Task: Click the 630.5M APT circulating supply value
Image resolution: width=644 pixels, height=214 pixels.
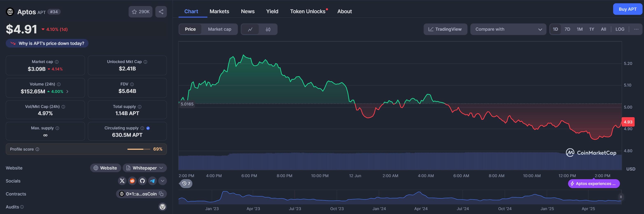Action: click(x=127, y=135)
